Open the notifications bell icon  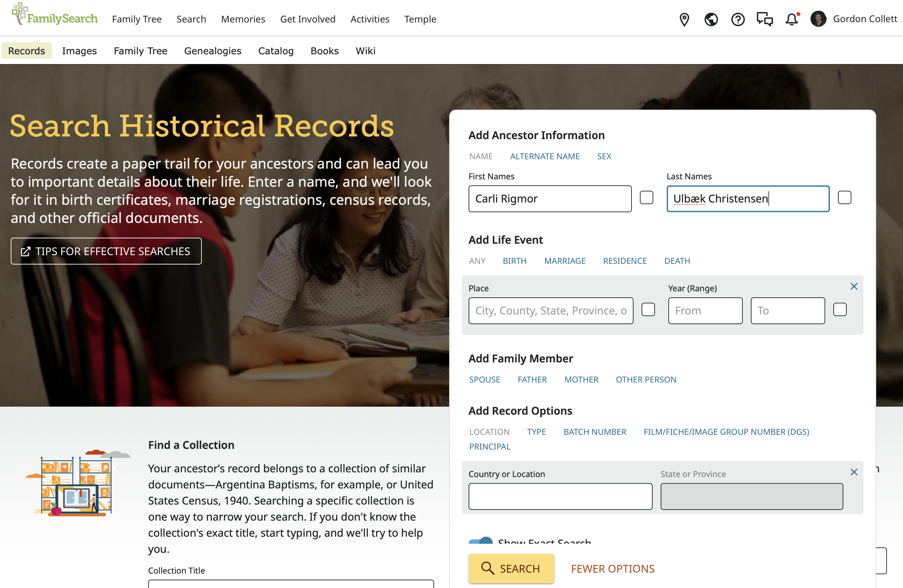pos(792,19)
